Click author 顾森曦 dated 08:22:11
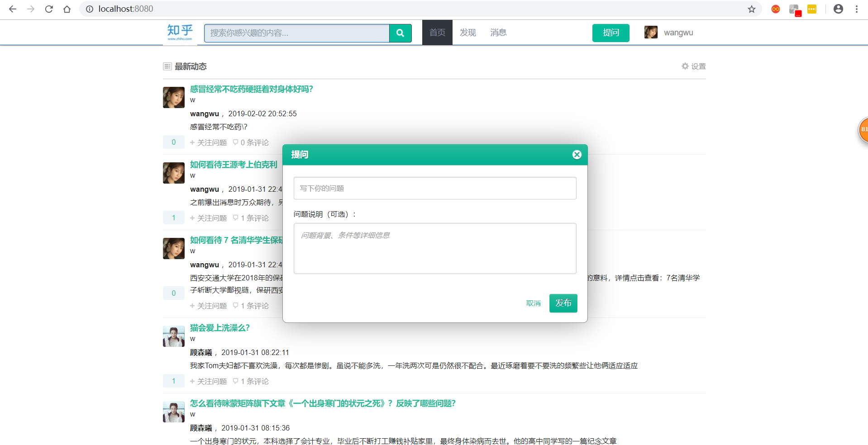Image resolution: width=868 pixels, height=445 pixels. click(201, 353)
